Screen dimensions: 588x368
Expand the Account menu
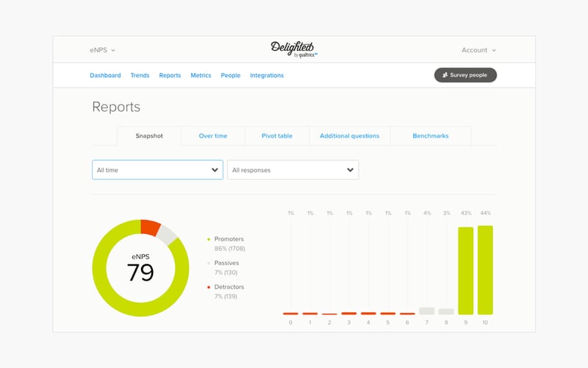(x=478, y=50)
